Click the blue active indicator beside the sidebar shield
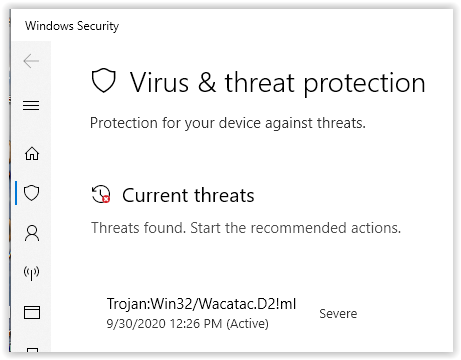The image size is (461, 360). click(x=16, y=193)
